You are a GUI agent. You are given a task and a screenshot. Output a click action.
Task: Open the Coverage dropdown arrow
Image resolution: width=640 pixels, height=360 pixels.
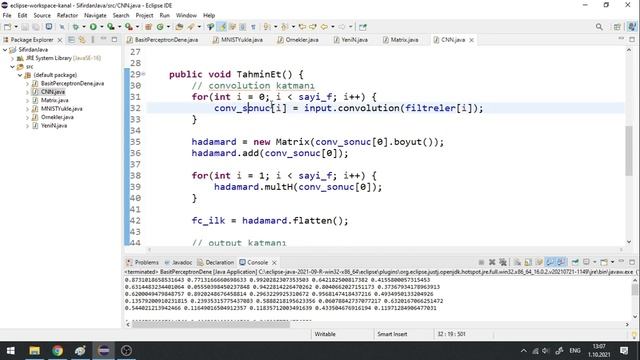[x=119, y=27]
